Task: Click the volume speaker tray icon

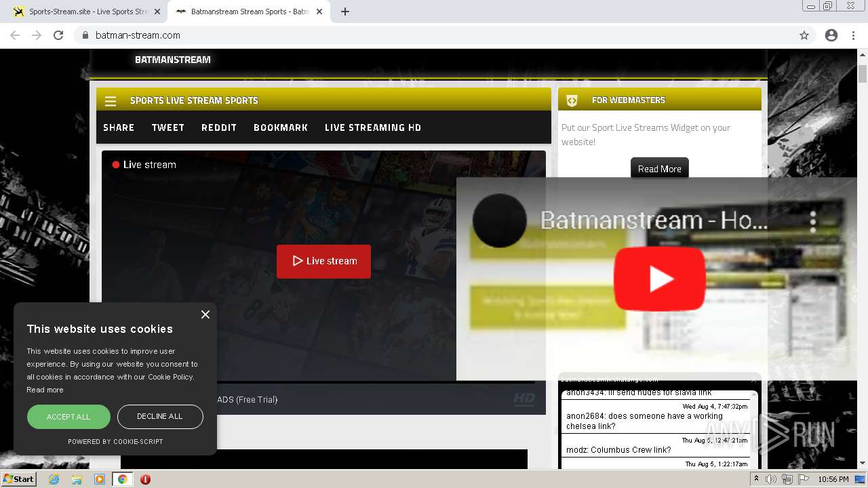Action: tap(771, 479)
